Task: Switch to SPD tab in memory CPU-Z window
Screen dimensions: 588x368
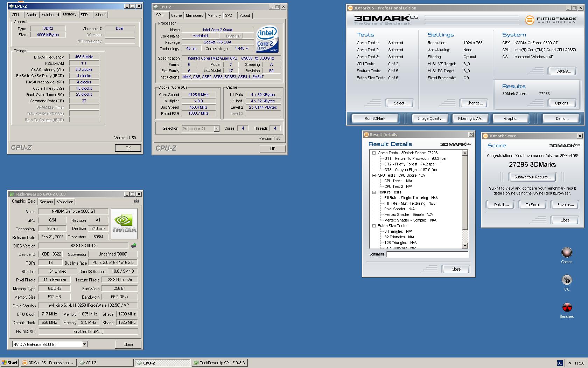Action: click(x=84, y=15)
